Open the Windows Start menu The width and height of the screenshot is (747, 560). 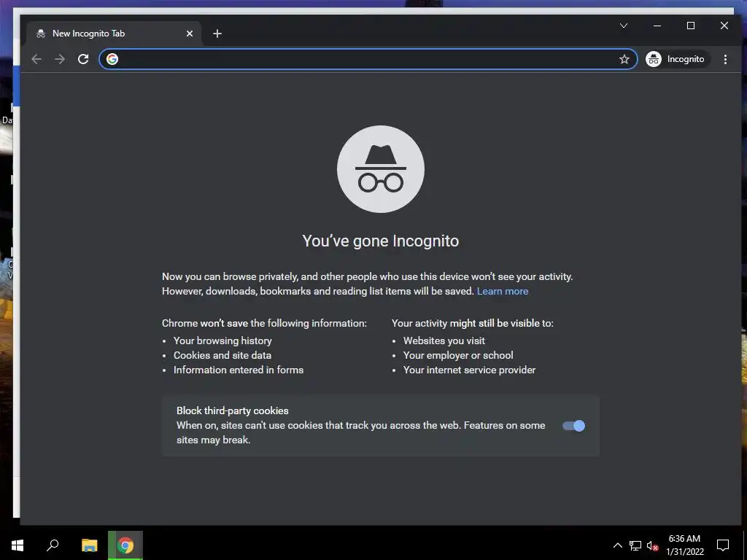click(x=18, y=545)
